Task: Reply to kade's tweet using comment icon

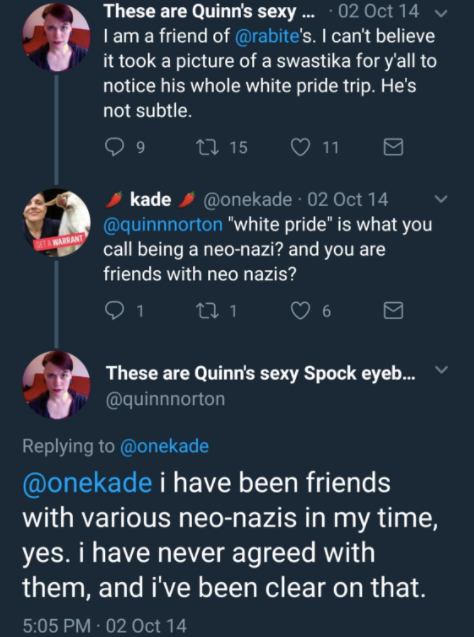Action: 114,311
